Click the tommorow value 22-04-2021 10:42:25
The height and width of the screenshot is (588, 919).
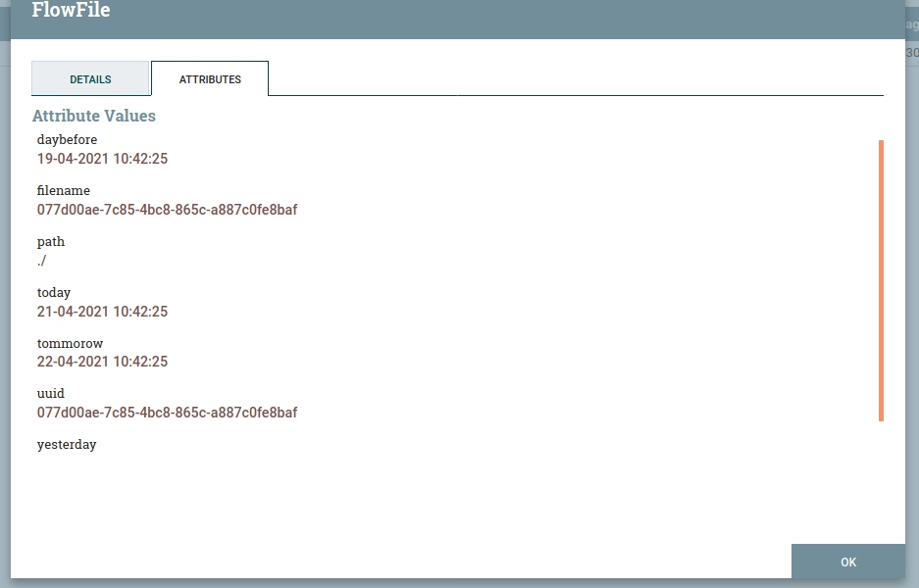click(102, 362)
